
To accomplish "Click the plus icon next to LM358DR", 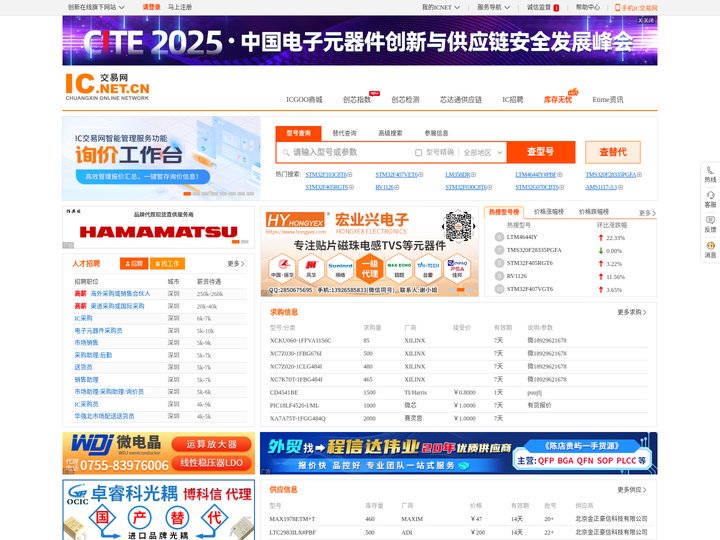I will tap(473, 175).
